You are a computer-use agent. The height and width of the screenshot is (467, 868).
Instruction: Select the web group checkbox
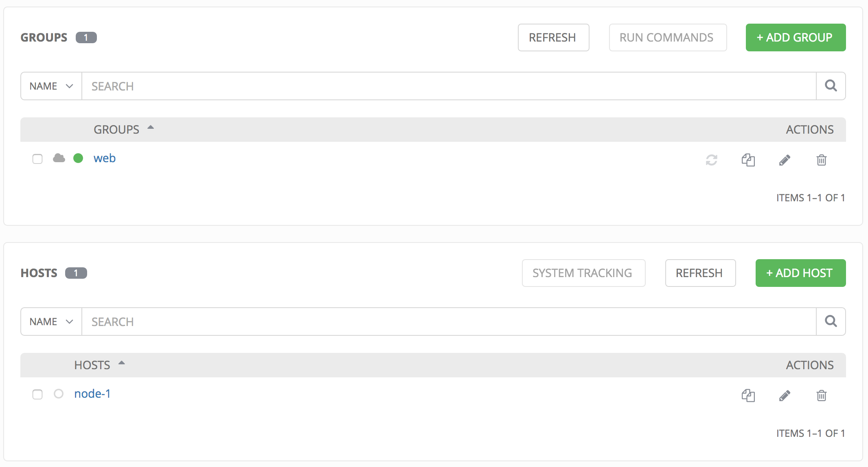pos(37,159)
